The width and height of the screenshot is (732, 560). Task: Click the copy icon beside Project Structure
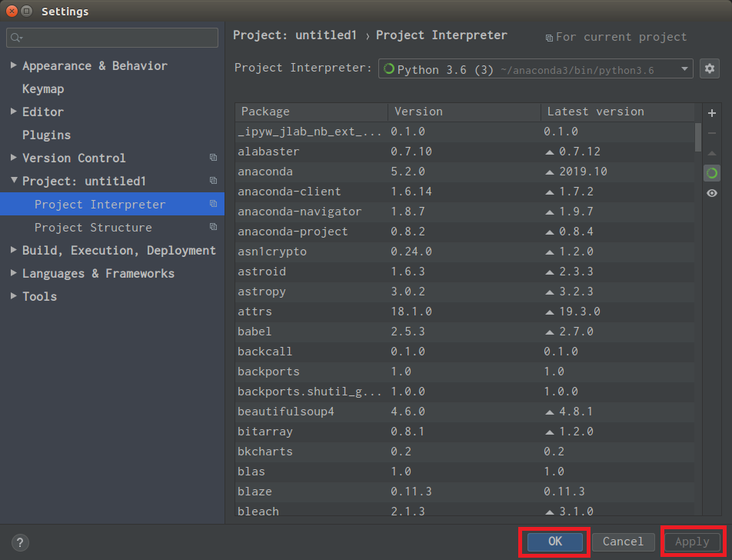click(213, 226)
